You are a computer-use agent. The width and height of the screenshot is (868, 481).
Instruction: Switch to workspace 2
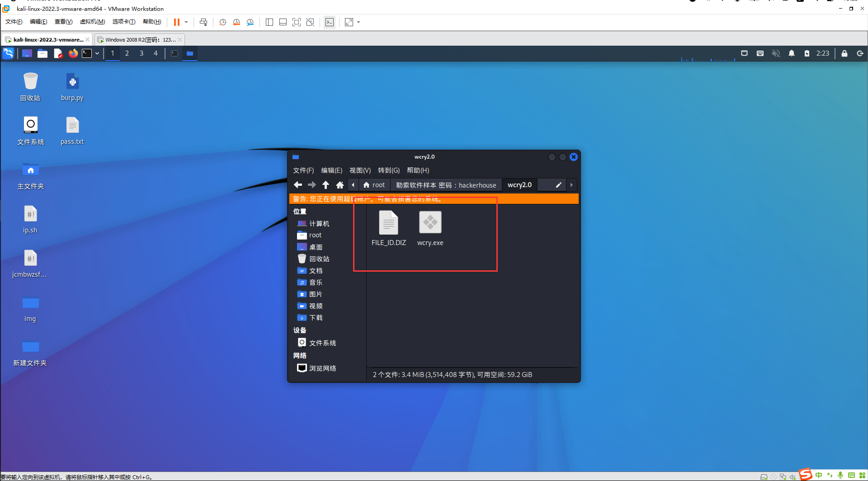[x=127, y=53]
